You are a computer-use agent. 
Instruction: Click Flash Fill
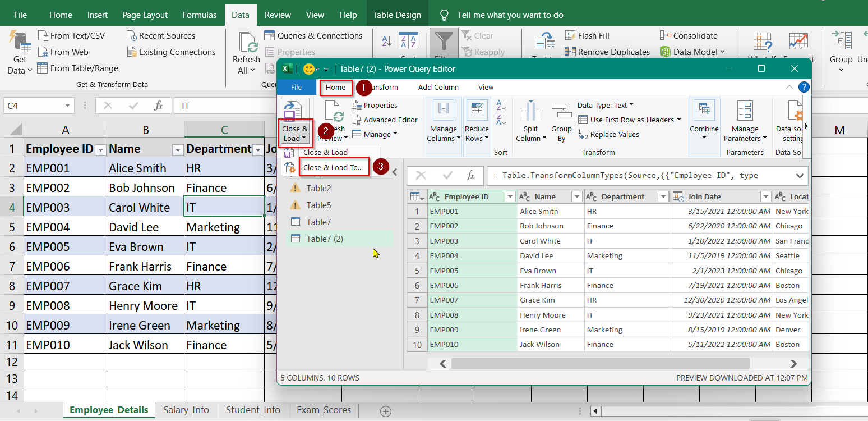coord(587,35)
